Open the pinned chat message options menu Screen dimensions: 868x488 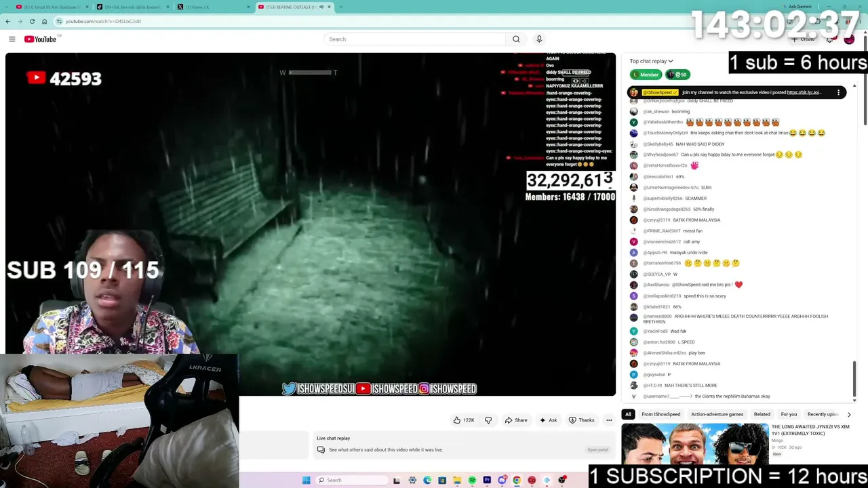838,92
